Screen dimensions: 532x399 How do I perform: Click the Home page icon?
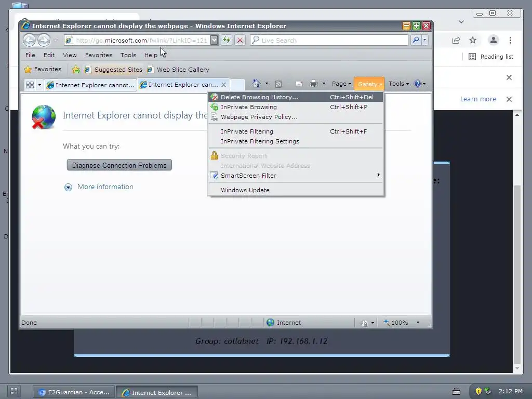point(257,84)
